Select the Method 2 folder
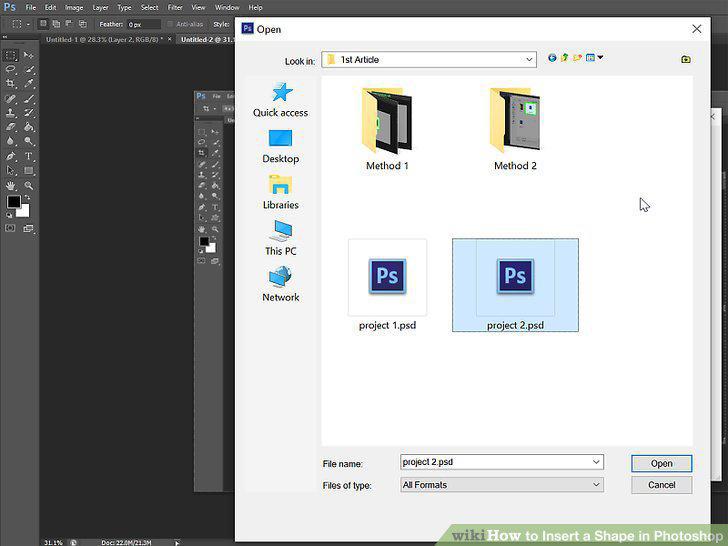 click(515, 129)
